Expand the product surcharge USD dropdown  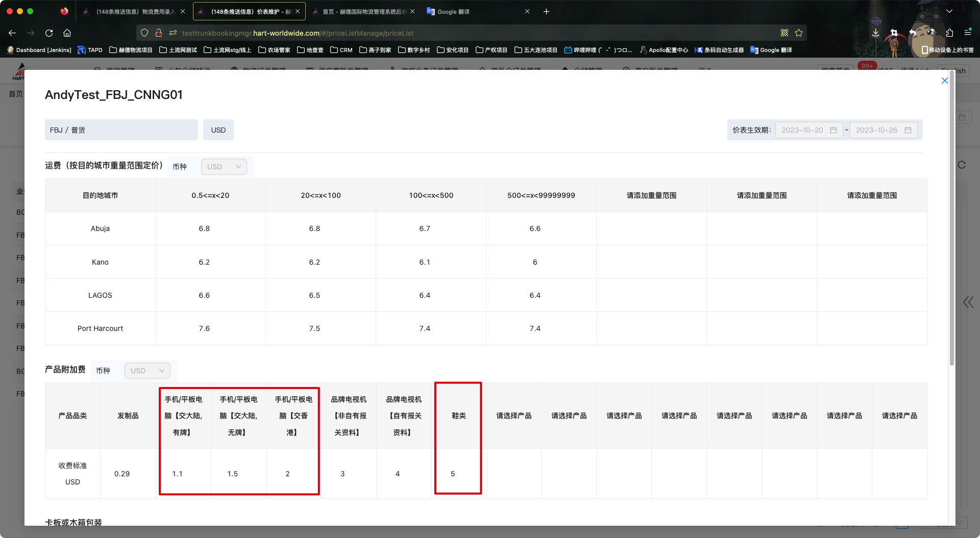[x=147, y=371]
